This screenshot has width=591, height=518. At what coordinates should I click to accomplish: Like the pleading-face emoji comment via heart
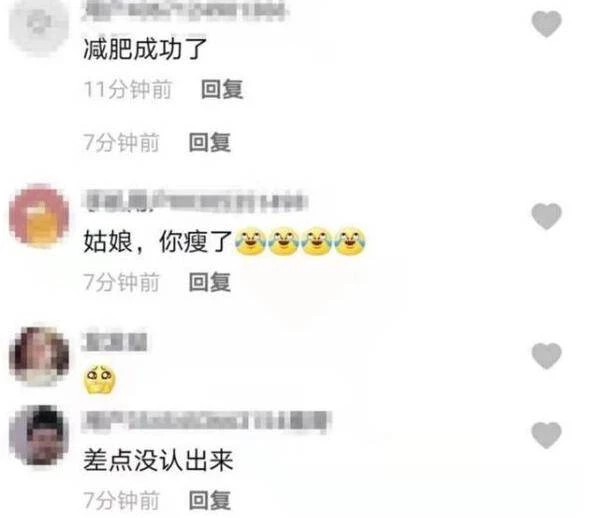[x=546, y=356]
